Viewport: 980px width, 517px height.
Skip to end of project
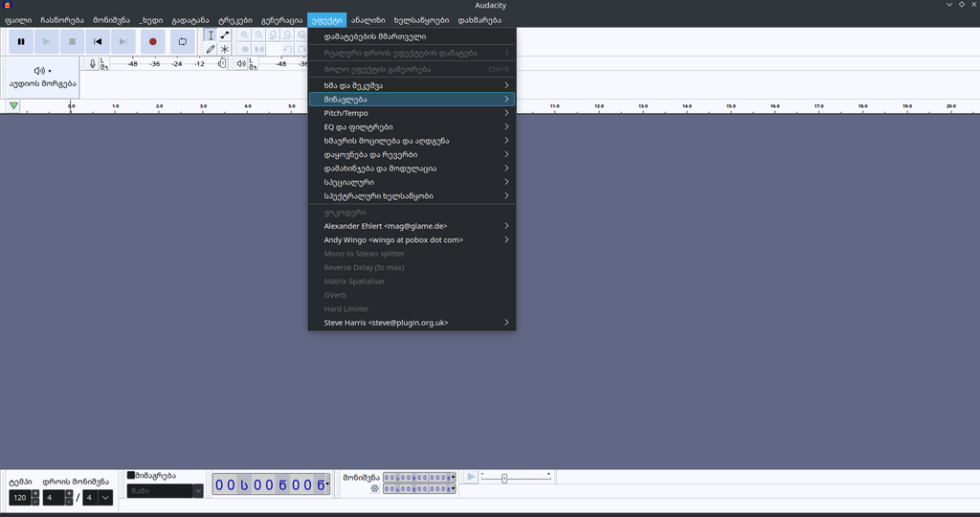click(123, 41)
